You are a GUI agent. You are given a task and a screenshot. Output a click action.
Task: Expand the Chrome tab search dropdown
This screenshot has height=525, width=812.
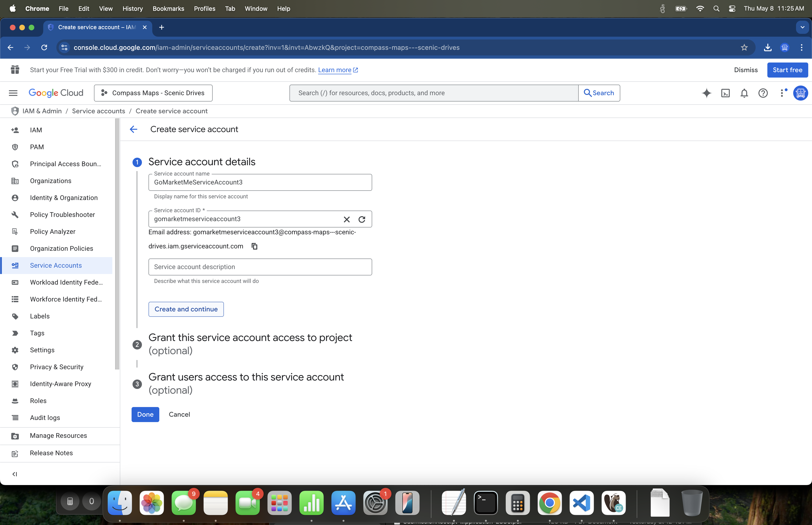click(x=802, y=27)
